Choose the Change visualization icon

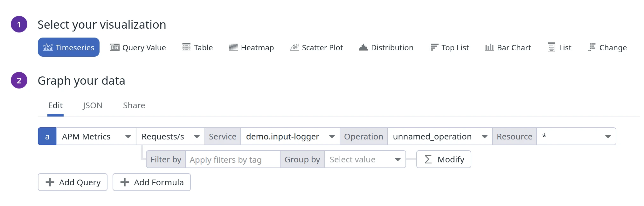click(592, 47)
